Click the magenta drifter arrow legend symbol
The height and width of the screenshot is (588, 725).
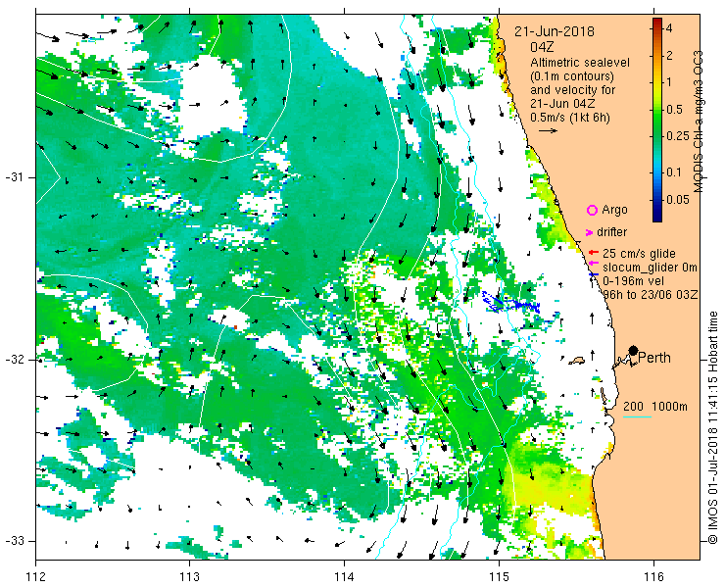590,232
